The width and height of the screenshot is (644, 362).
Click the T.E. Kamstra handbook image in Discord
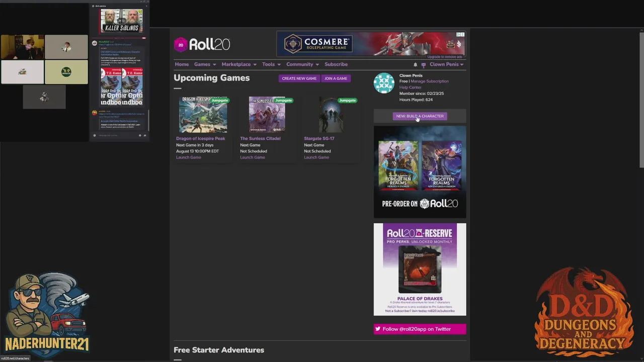coord(121,86)
